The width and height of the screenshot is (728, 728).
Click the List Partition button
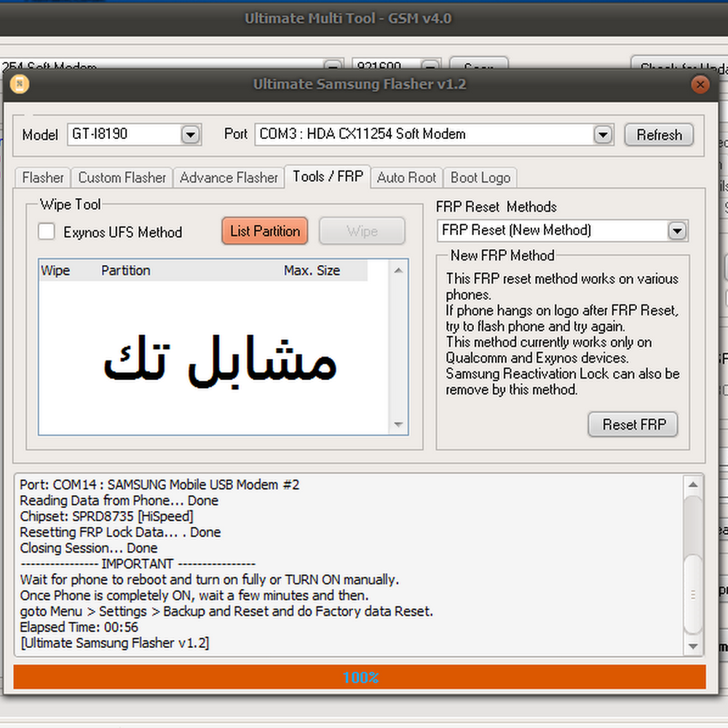pyautogui.click(x=265, y=231)
